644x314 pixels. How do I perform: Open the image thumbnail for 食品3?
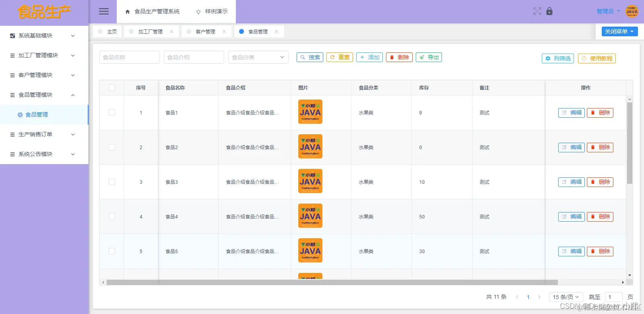coord(310,181)
